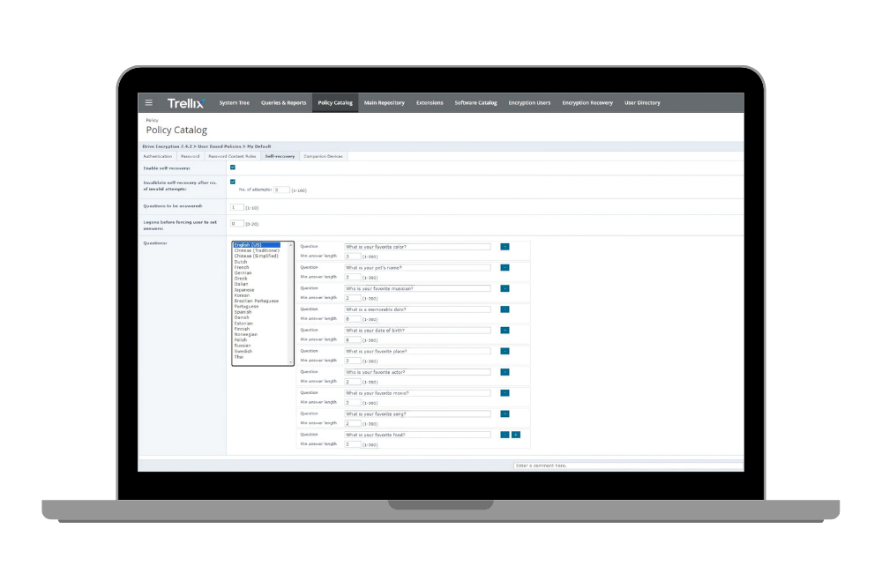Click Drive Encryption 7.4.2 in breadcrumb
882x588 pixels.
pos(167,146)
